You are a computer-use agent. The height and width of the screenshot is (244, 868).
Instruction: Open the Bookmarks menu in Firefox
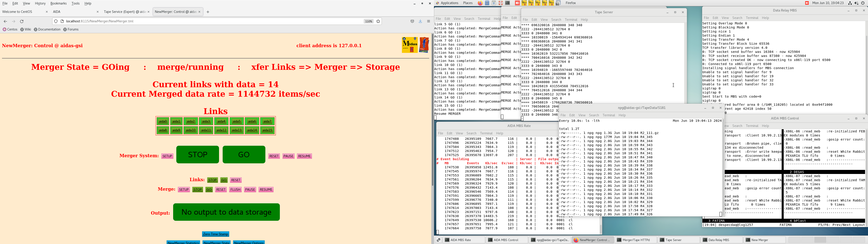[x=58, y=3]
